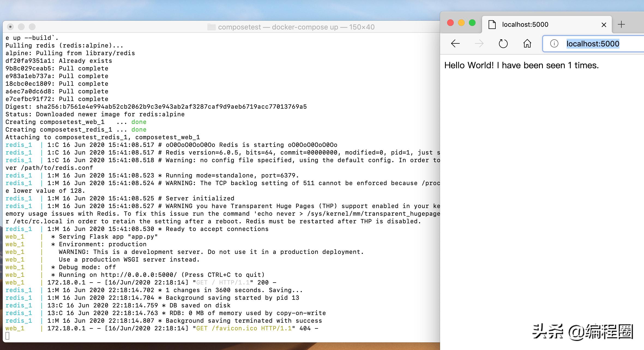Viewport: 644px width, 350px height.
Task: Open a new browser tab
Action: 621,25
